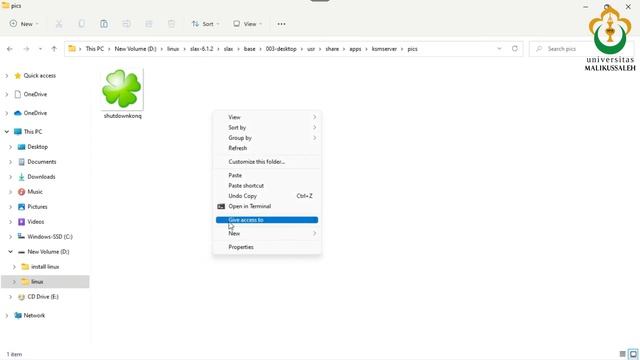Choose Paste shortcut in context menu

[267, 186]
